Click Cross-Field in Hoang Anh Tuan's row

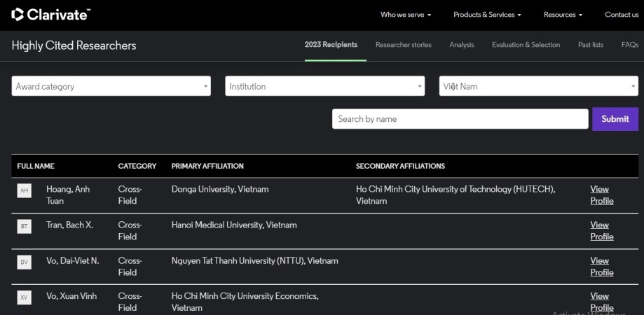pos(130,195)
